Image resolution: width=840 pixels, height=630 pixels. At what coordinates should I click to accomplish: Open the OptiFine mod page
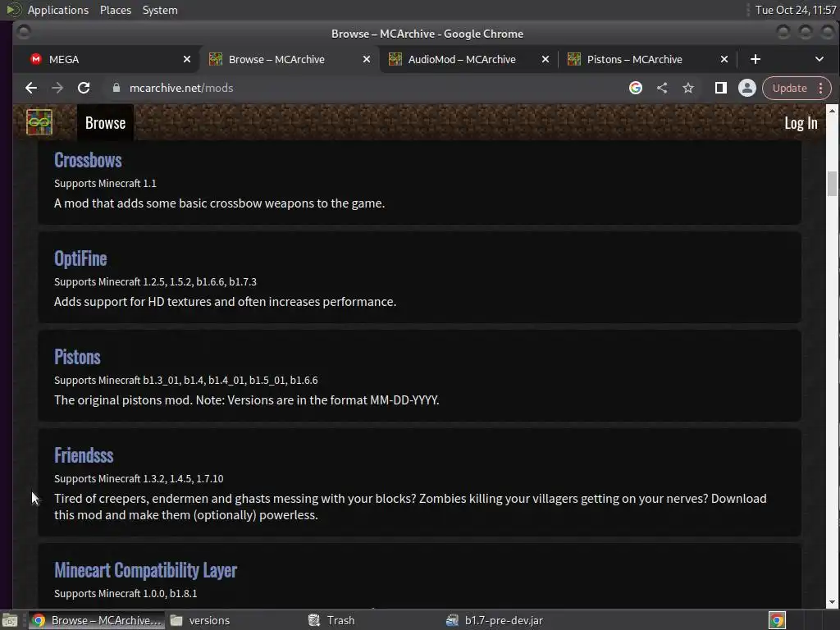click(80, 258)
